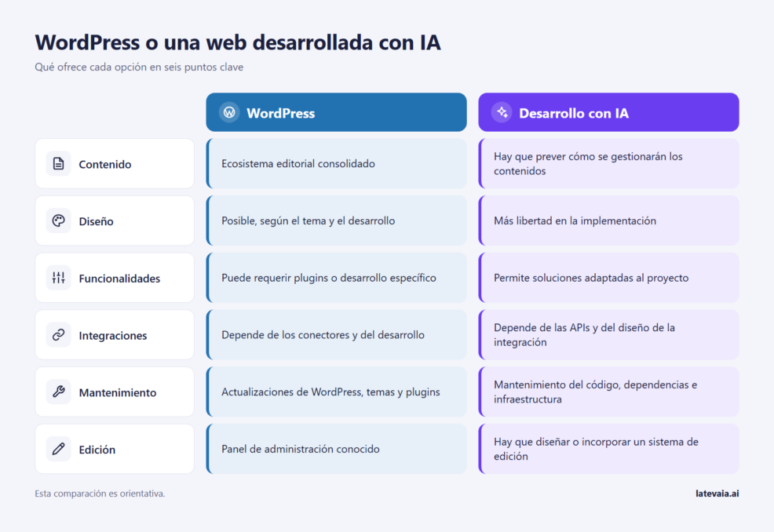The width and height of the screenshot is (774, 532).
Task: Click 'Actualizaciones de WordPress, temas y plugins'
Action: click(336, 392)
